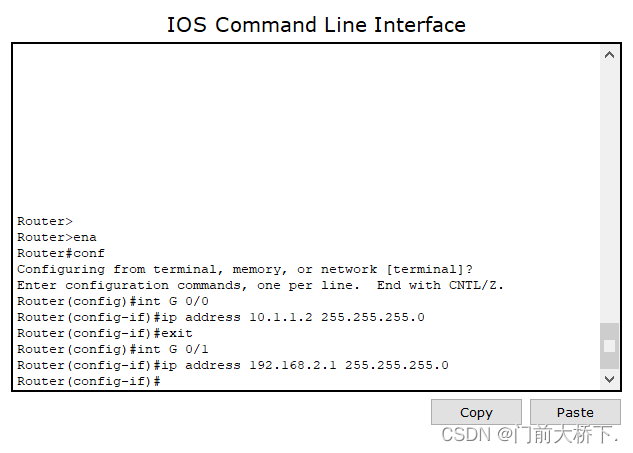633x453 pixels.
Task: Click the Copy button
Action: (x=476, y=412)
